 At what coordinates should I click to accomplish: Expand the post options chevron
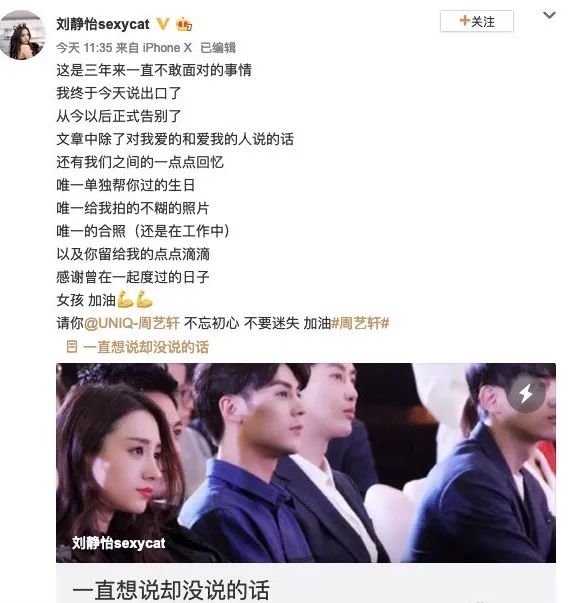coord(549,16)
